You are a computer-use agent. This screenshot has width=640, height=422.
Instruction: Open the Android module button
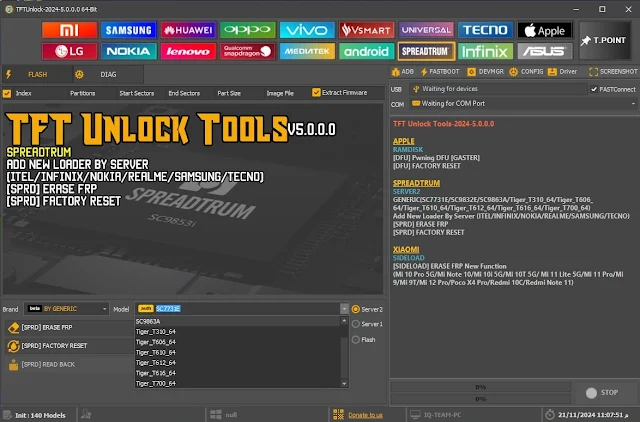tap(367, 51)
